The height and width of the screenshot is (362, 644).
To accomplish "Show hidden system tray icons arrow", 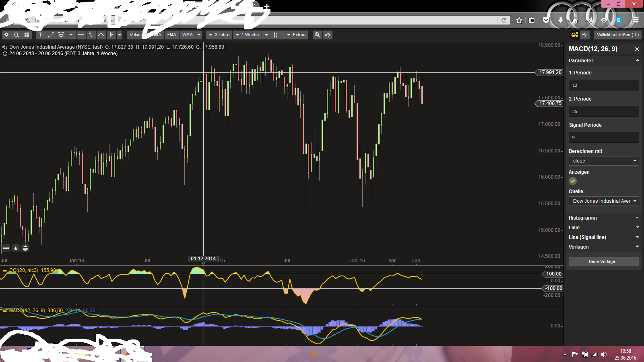I will click(565, 354).
